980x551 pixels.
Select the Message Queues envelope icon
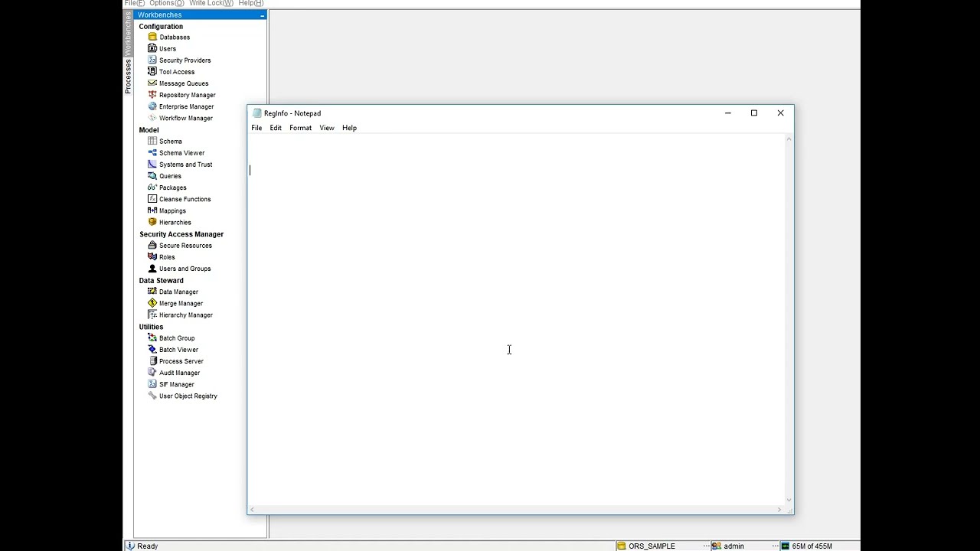point(152,83)
